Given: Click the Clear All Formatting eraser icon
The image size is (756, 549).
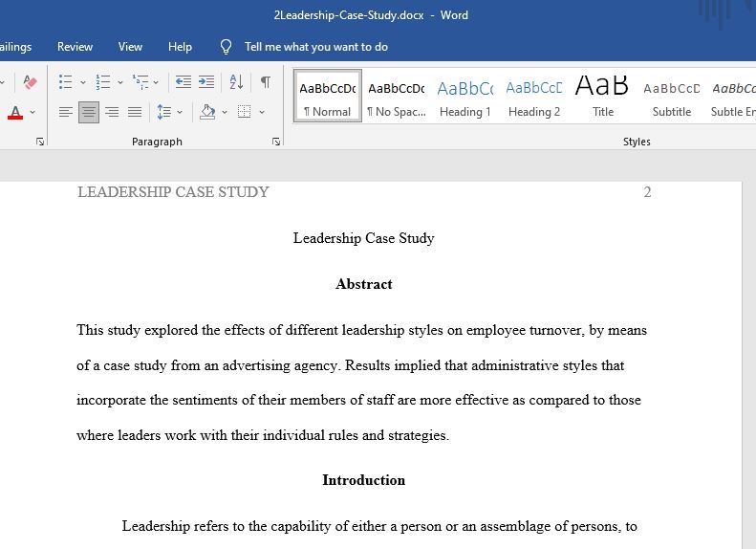Looking at the screenshot, I should 30,82.
